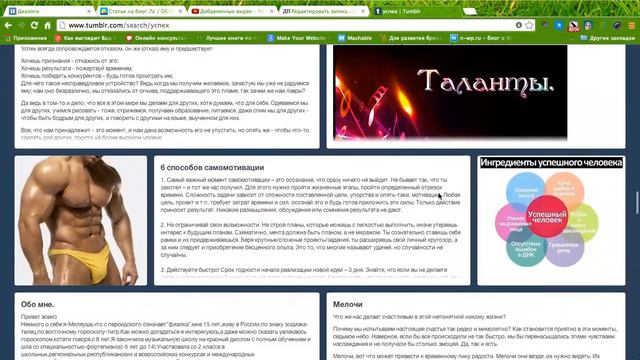Open the muscular man photo post

(x=81, y=220)
